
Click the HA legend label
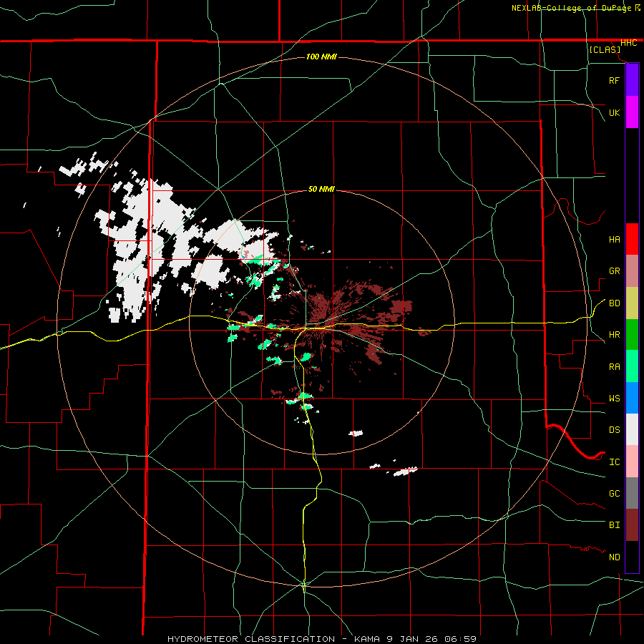(614, 239)
